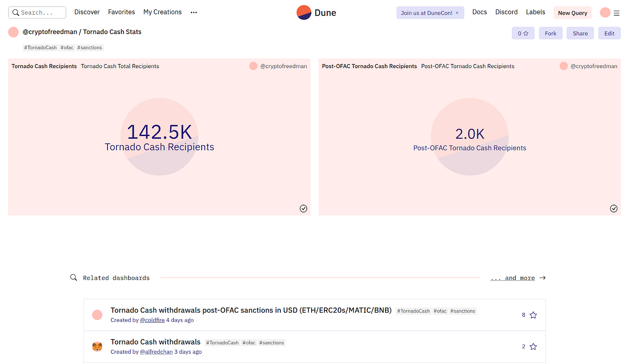Click the cryptofreedman avatar beside dashboard title
The height and width of the screenshot is (364, 629).
(x=13, y=32)
